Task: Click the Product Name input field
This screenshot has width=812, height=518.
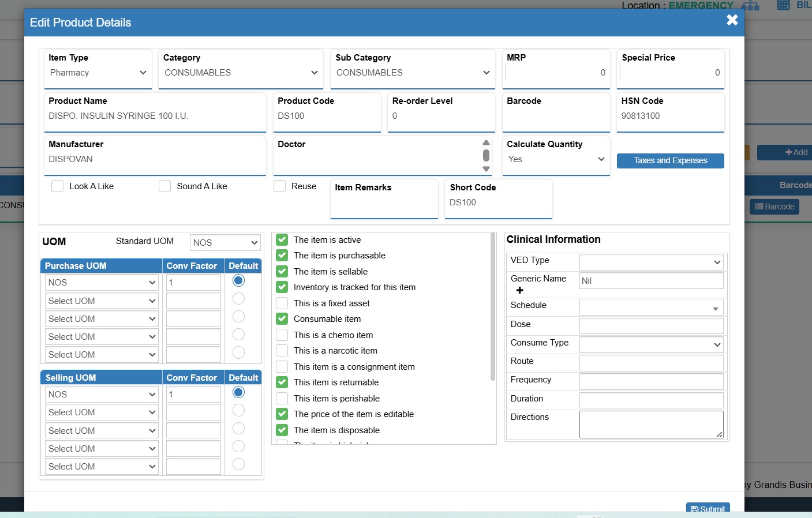Action: coord(155,116)
